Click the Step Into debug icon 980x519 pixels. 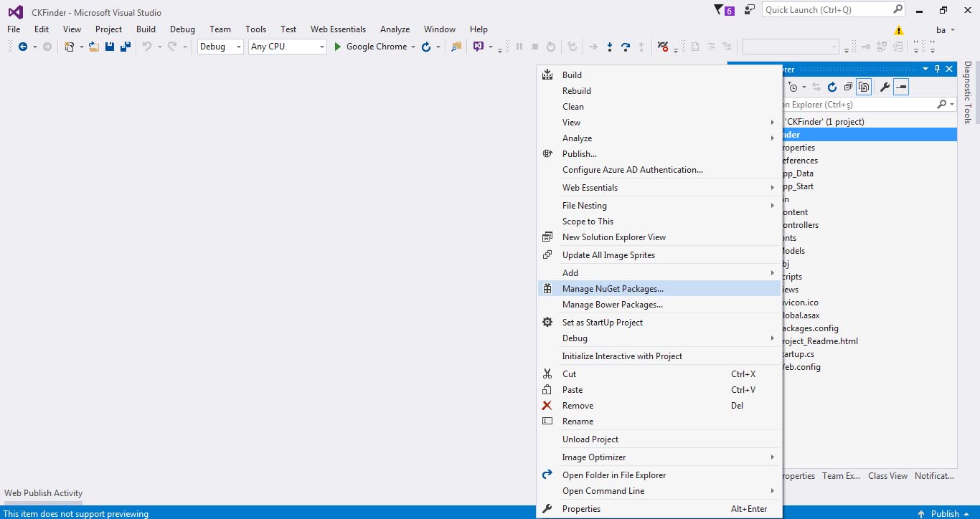(610, 47)
